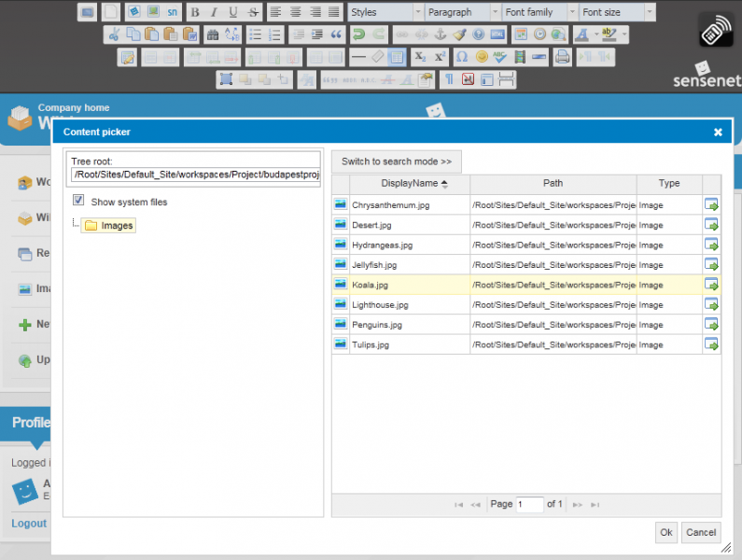Toggle underline formatting
The width and height of the screenshot is (742, 560).
(233, 12)
